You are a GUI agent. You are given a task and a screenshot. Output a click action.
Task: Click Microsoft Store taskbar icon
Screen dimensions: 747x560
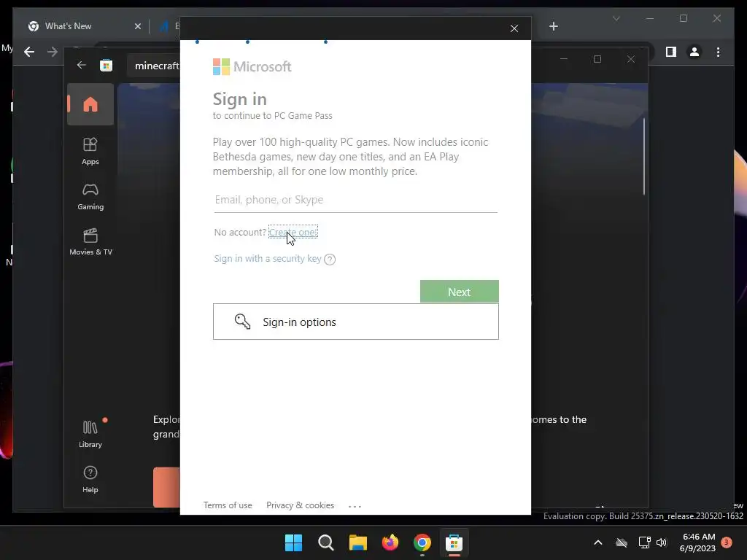click(454, 542)
